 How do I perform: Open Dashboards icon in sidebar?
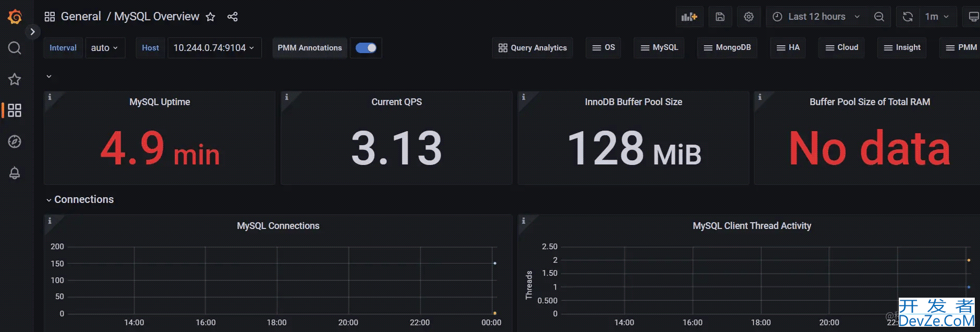[15, 110]
